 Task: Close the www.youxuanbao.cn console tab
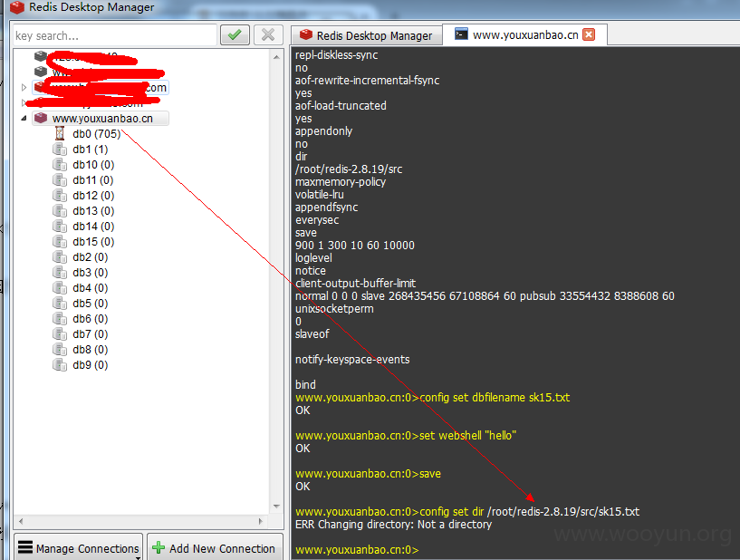point(589,35)
